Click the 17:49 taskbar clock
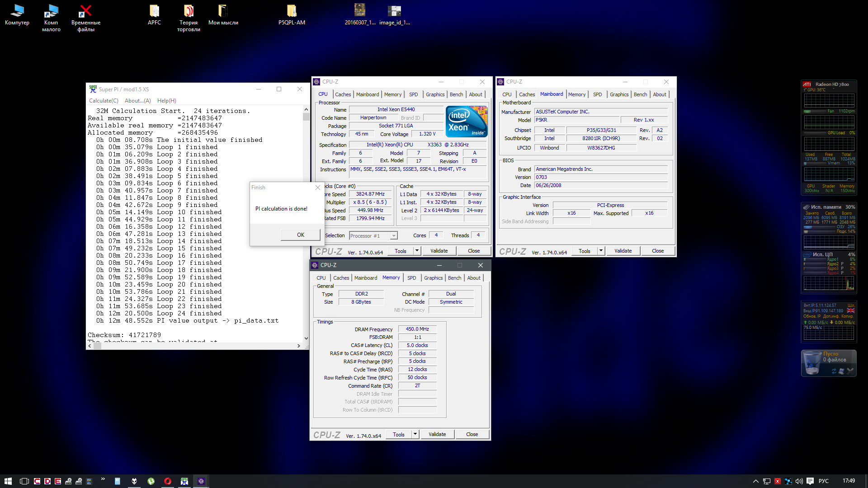 849,481
